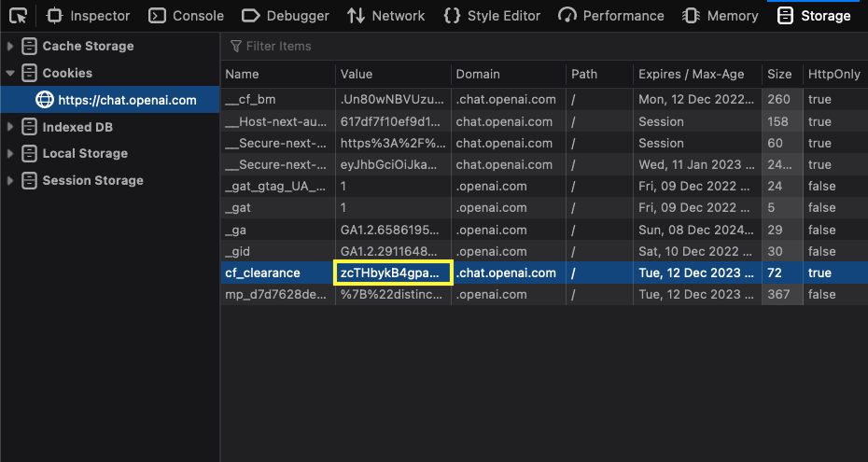
Task: Select the mp_d7d7628de... cookie name
Action: coord(275,294)
